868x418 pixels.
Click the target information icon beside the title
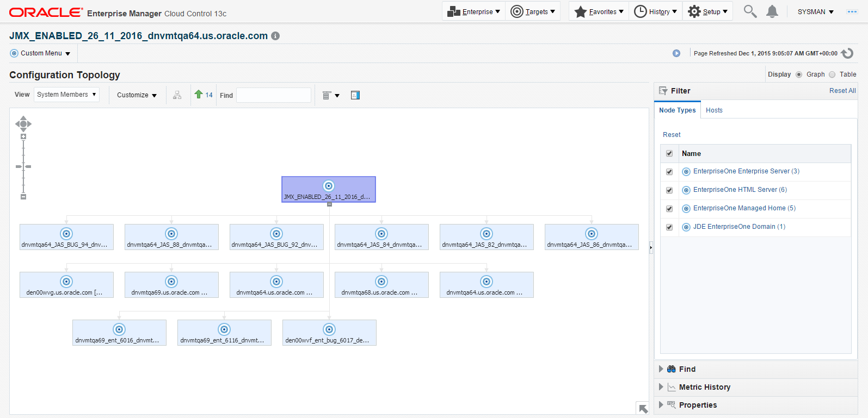click(275, 36)
